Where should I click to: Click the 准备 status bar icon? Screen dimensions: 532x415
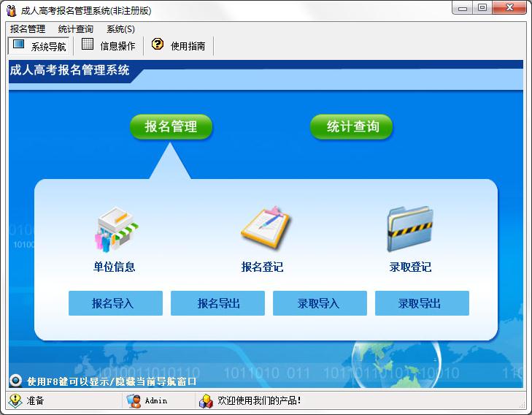(x=15, y=400)
